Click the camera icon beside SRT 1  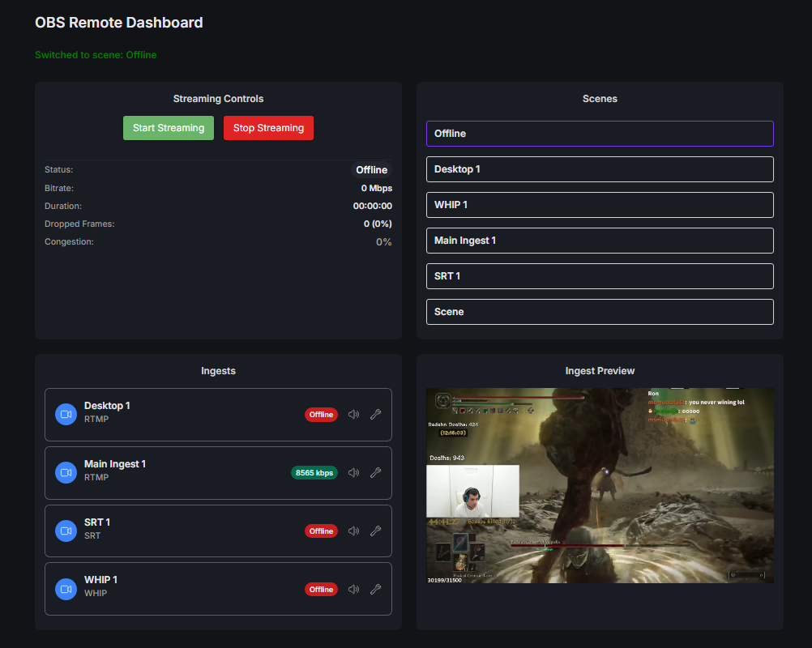tap(66, 531)
